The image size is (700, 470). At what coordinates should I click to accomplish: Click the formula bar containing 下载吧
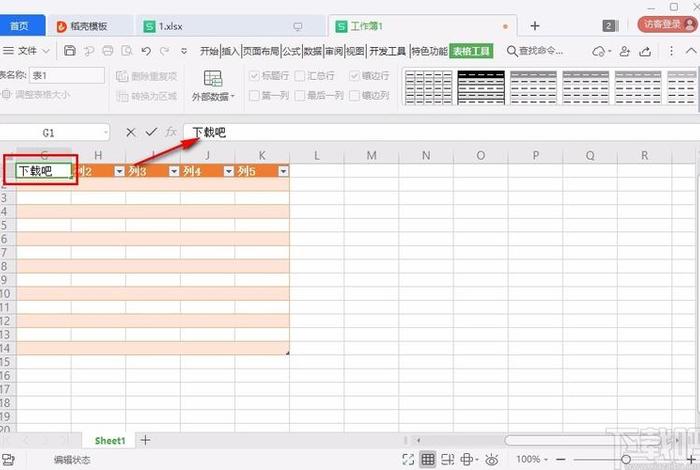[441, 133]
